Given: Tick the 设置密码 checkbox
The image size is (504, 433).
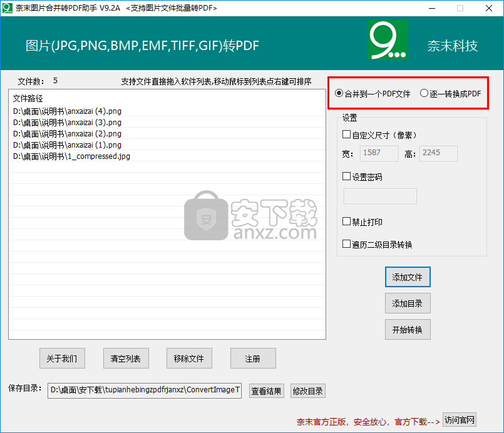Looking at the screenshot, I should pos(346,176).
